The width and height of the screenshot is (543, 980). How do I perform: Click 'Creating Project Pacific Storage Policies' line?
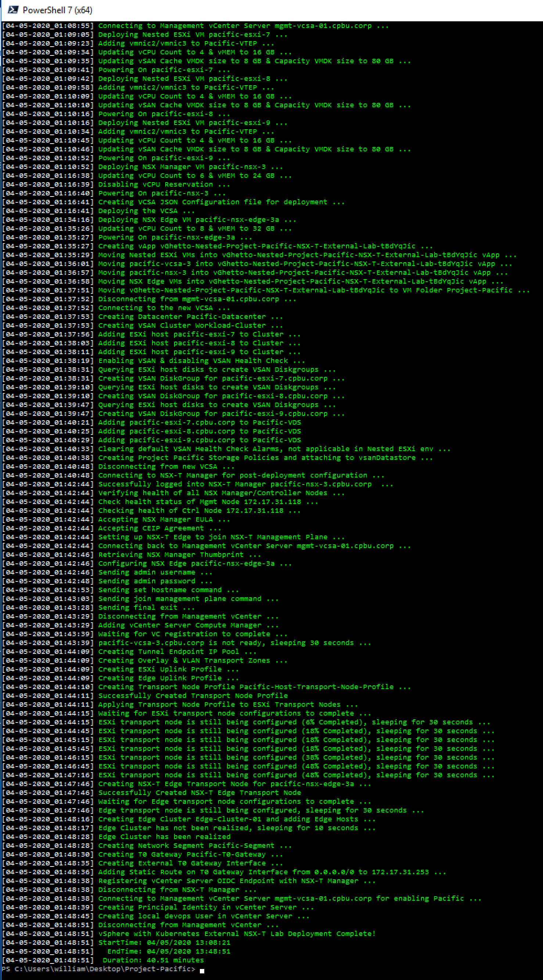[217, 458]
